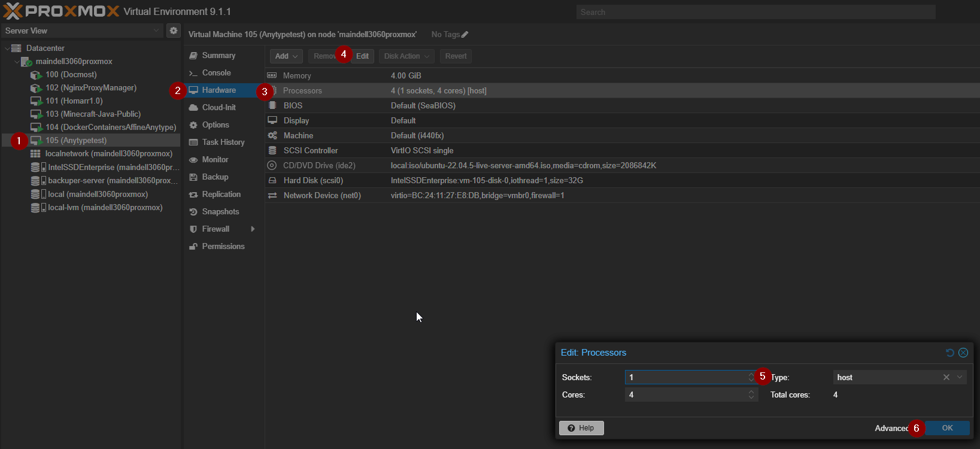The width and height of the screenshot is (980, 449).
Task: Expand the Firewall submenu arrow
Action: (x=253, y=229)
